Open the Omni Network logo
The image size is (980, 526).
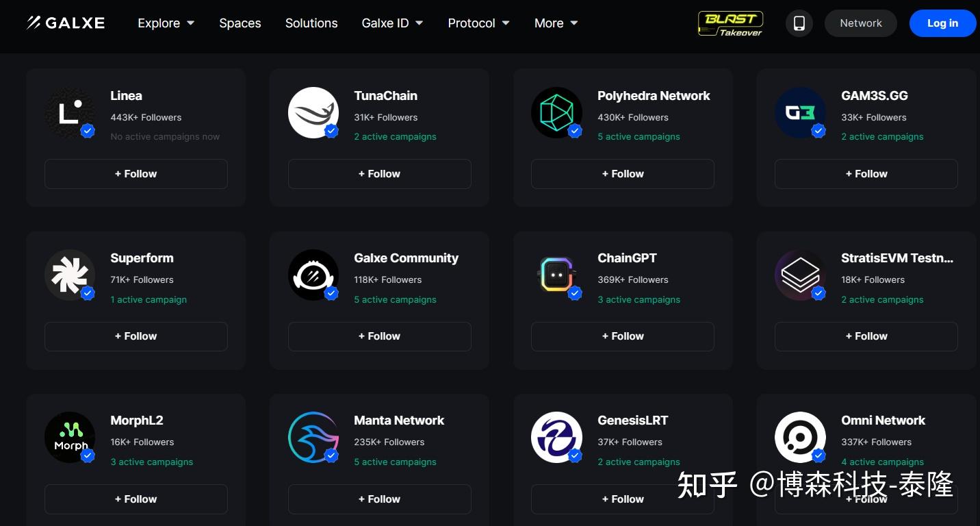tap(800, 437)
